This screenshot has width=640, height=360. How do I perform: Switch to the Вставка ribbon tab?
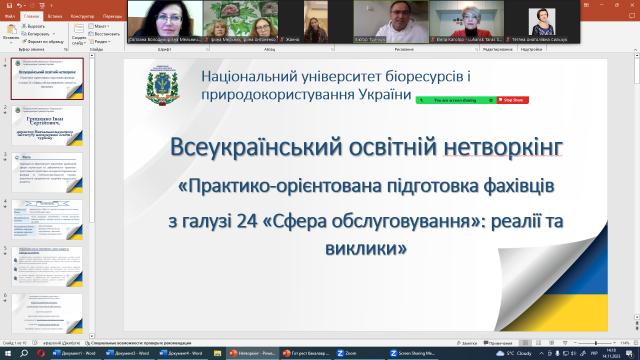tap(55, 16)
